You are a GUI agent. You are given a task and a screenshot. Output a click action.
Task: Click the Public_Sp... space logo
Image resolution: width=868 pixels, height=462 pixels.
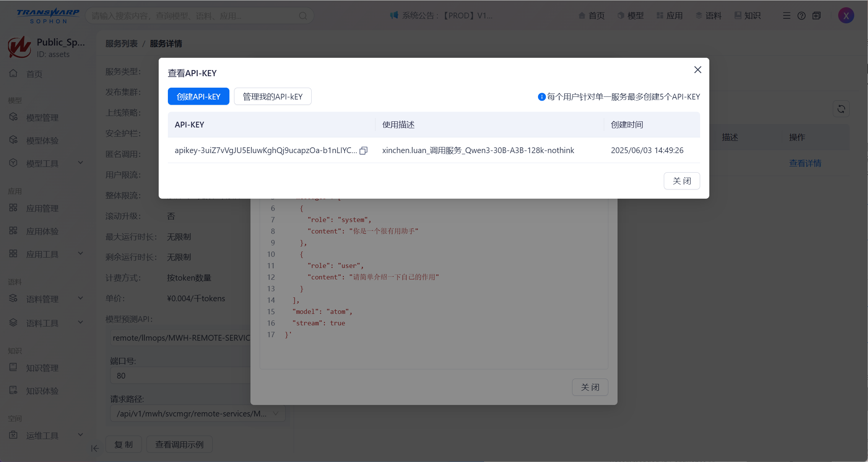point(19,47)
